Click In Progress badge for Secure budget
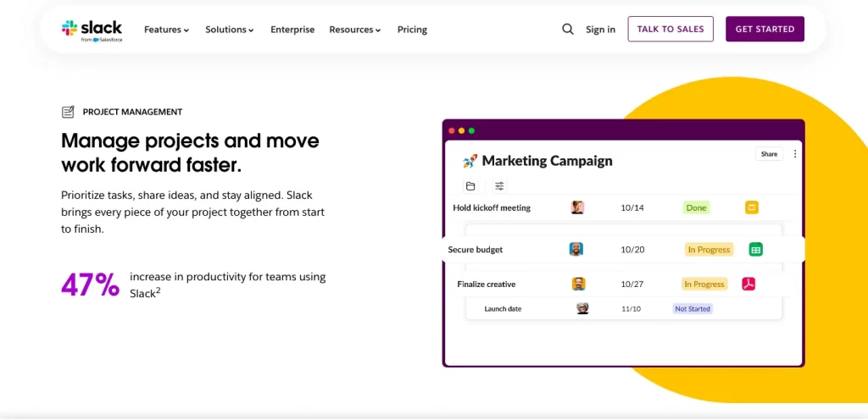The image size is (868, 420). coord(709,250)
